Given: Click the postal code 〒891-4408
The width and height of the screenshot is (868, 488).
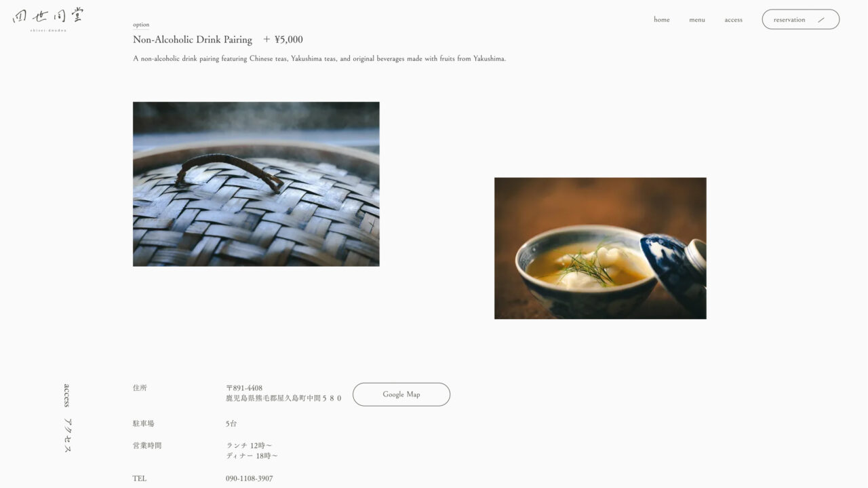Looking at the screenshot, I should 244,388.
